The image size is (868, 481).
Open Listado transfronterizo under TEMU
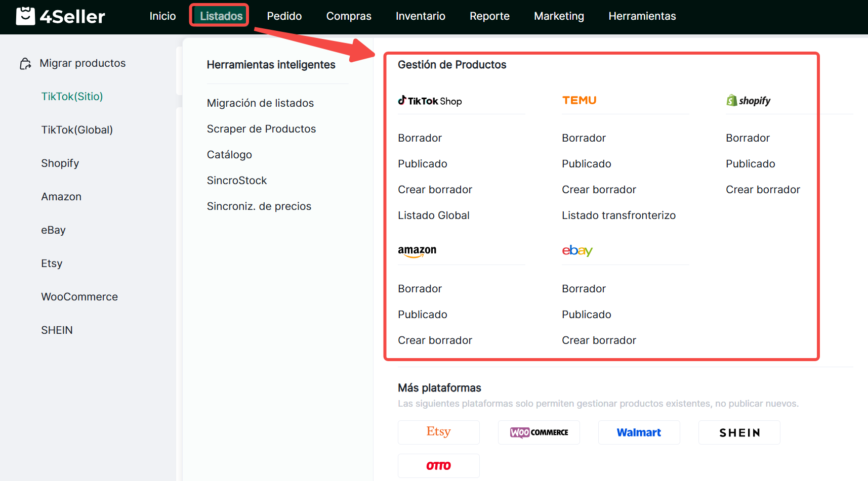tap(618, 215)
